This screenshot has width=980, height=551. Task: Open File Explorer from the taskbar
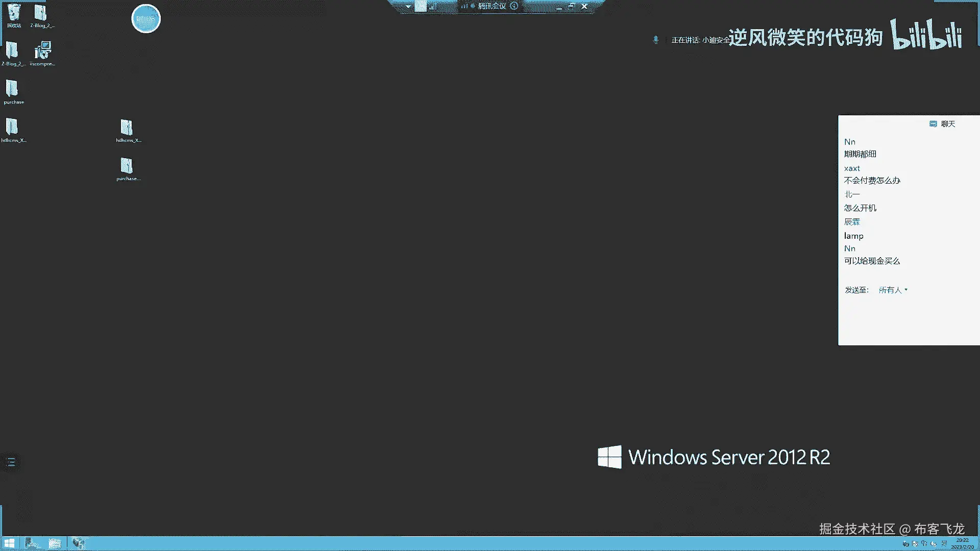tap(55, 543)
